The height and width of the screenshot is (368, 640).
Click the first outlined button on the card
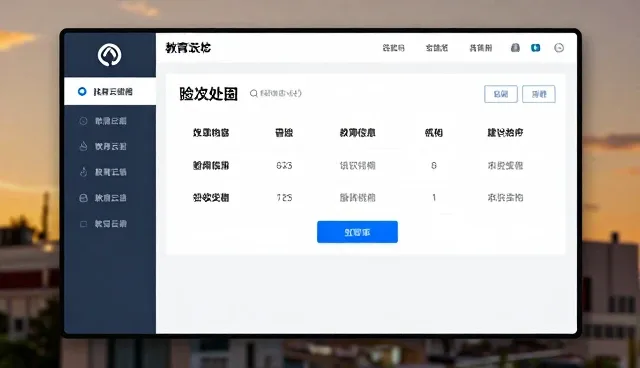[501, 94]
